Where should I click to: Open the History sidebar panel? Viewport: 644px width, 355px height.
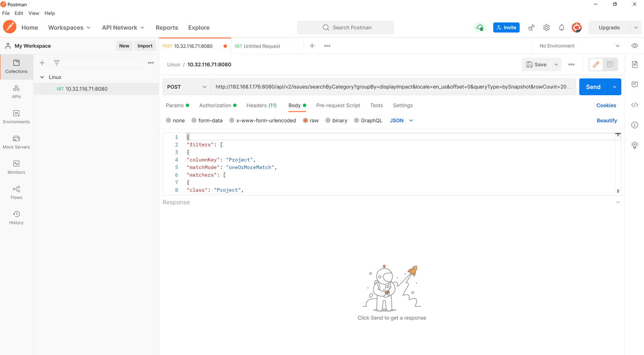point(16,217)
